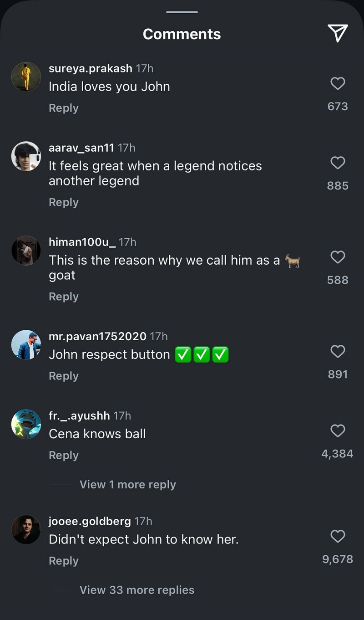The width and height of the screenshot is (364, 620).
Task: Reply to sureya.prakash's comment
Action: [x=63, y=108]
